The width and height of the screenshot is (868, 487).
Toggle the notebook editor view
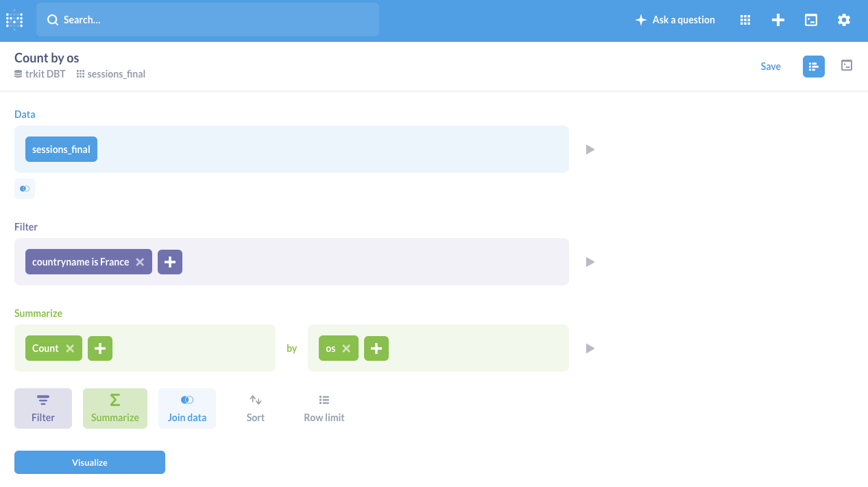[814, 67]
